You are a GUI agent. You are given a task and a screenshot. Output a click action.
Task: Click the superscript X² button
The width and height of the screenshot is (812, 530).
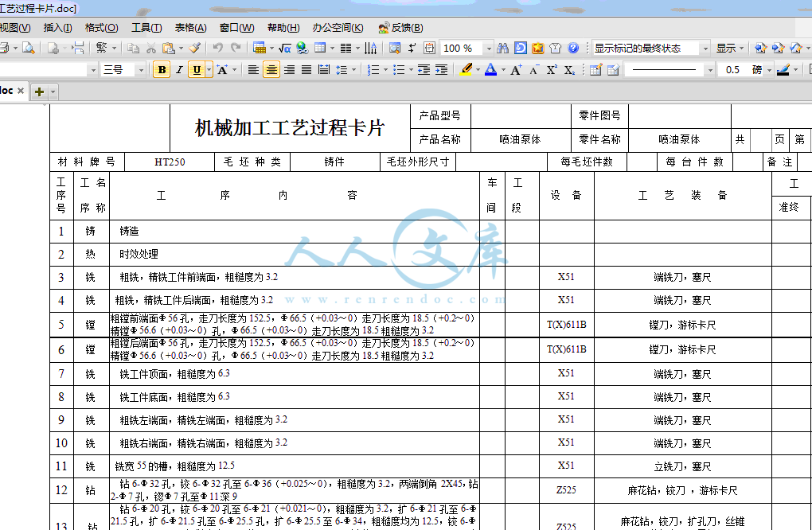(552, 70)
